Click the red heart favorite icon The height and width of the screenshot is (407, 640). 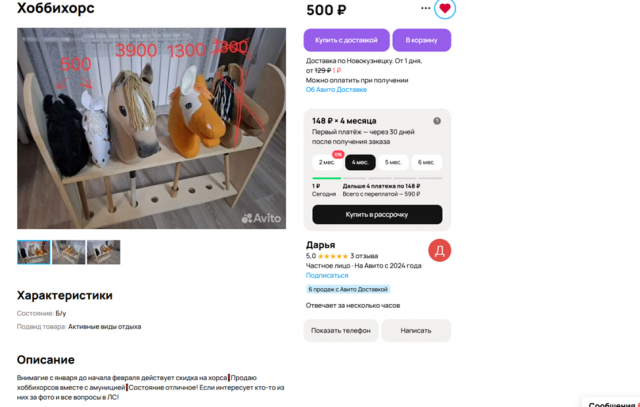[445, 8]
